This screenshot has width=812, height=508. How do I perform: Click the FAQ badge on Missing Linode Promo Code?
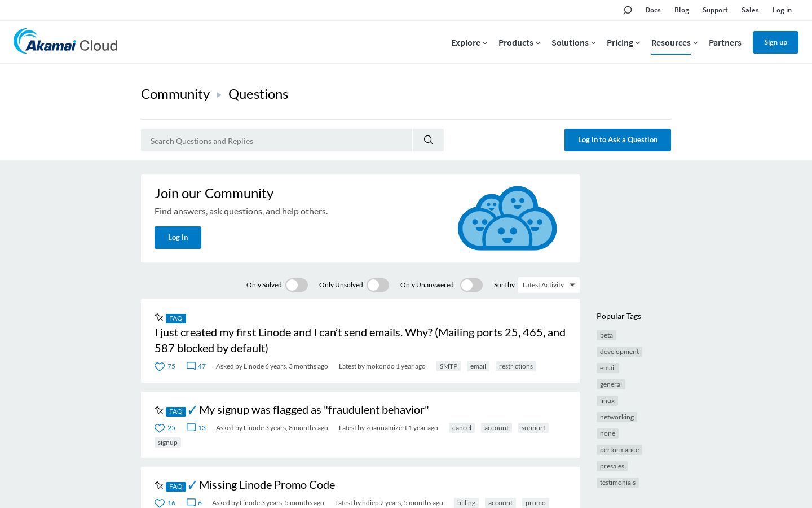[x=176, y=487]
